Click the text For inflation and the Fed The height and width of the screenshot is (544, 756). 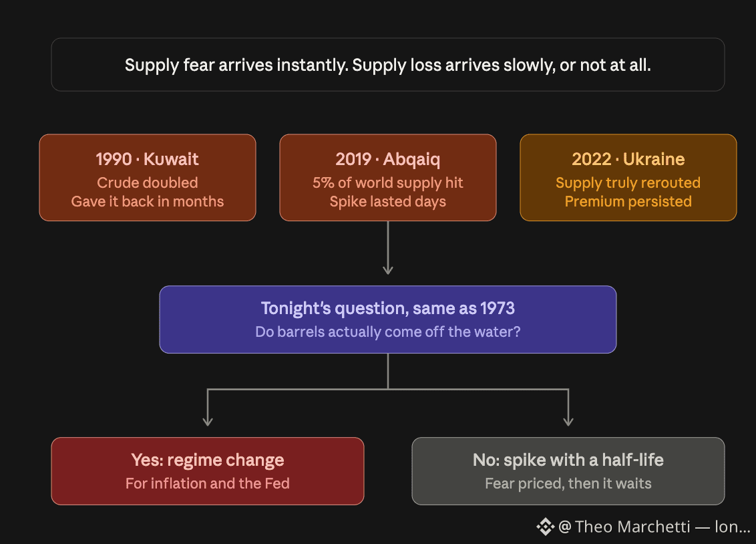point(208,483)
